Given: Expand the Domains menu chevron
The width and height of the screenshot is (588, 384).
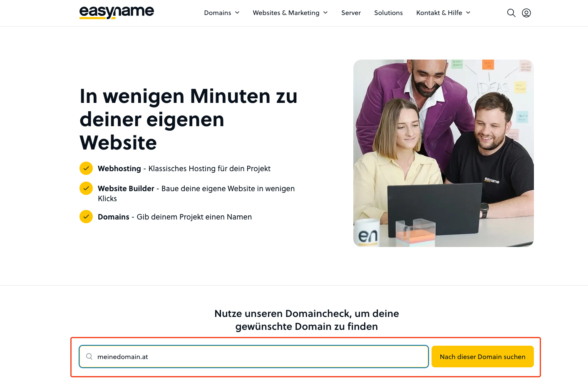Looking at the screenshot, I should [x=237, y=13].
